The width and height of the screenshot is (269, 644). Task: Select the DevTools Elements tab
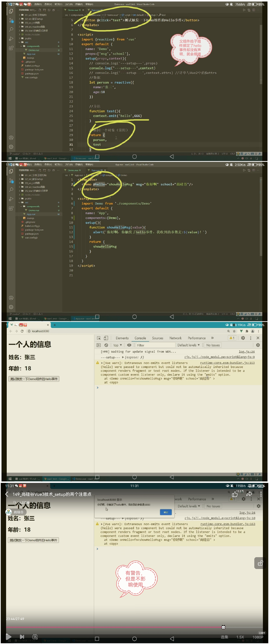click(x=122, y=338)
